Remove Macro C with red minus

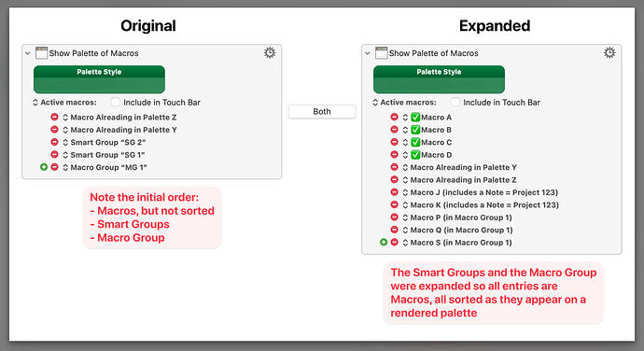point(394,142)
